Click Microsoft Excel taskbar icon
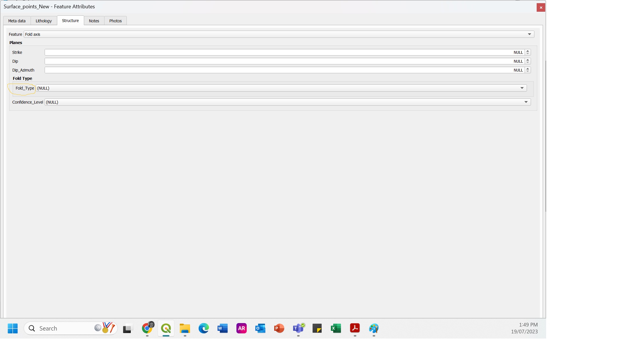Image resolution: width=644 pixels, height=364 pixels. 336,328
